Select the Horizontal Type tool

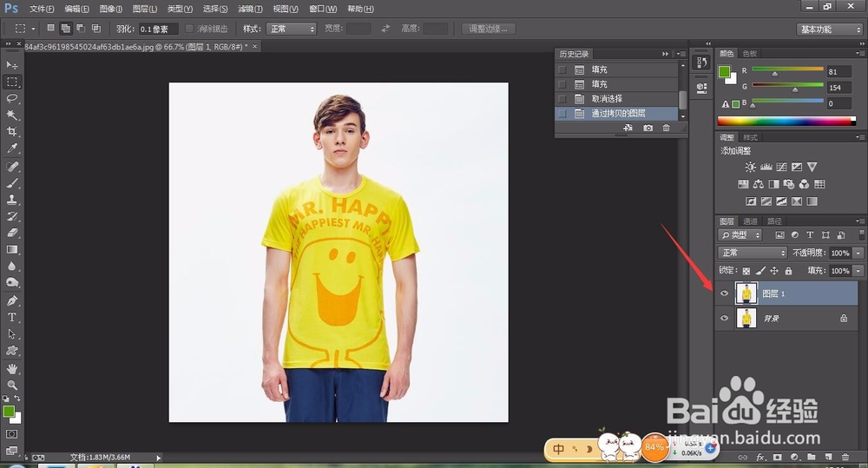11,317
